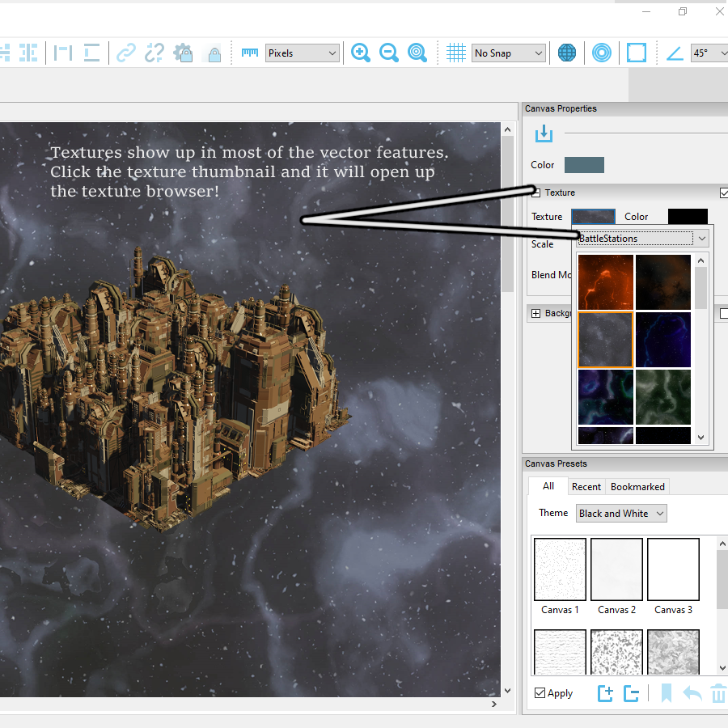Select the Canvas 3 preset
Image resolution: width=728 pixels, height=728 pixels.
673,577
